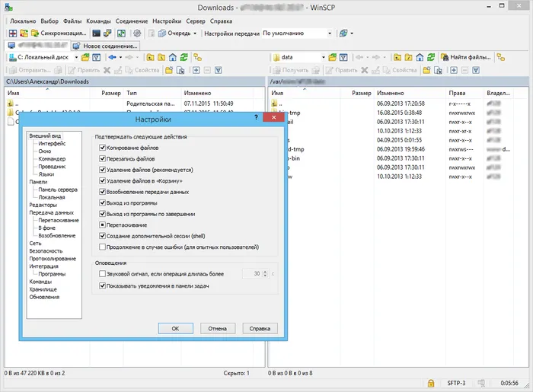Click the Compare directories toolbar icon

[x=13, y=33]
